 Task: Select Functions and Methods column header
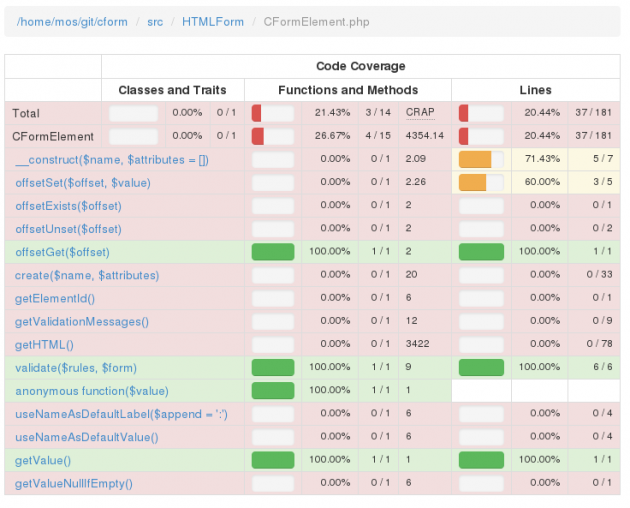coord(348,90)
